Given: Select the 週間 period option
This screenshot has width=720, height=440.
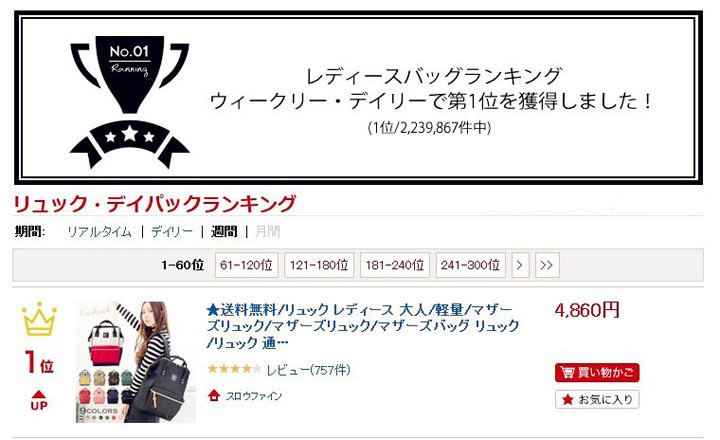Looking at the screenshot, I should click(x=224, y=231).
